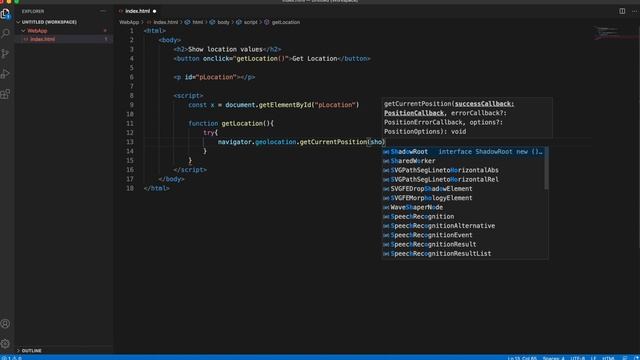Click the Explorer panel more actions ellipsis
Image resolution: width=640 pixels, height=360 pixels.
[103, 11]
